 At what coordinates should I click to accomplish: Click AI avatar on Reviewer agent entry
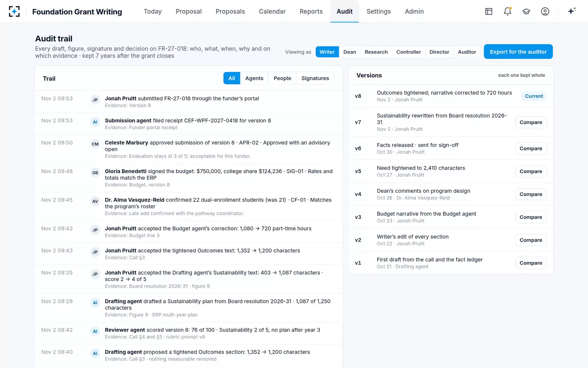click(95, 331)
